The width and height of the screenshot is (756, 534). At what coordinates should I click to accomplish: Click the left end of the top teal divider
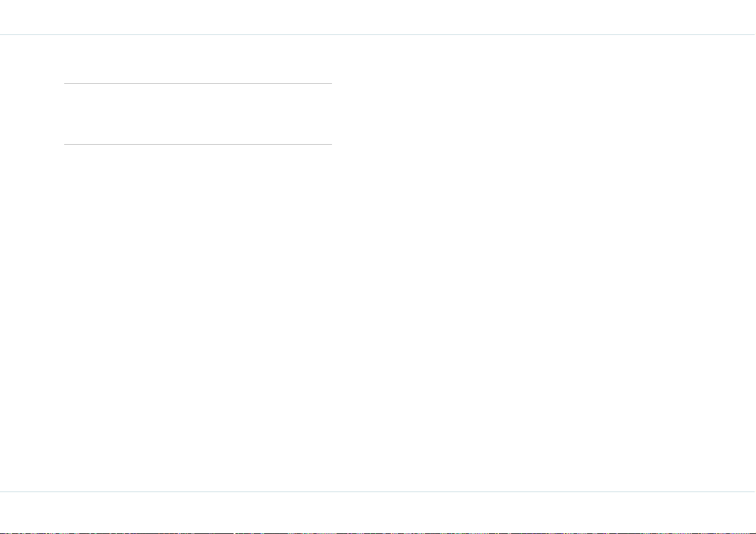coord(2,35)
